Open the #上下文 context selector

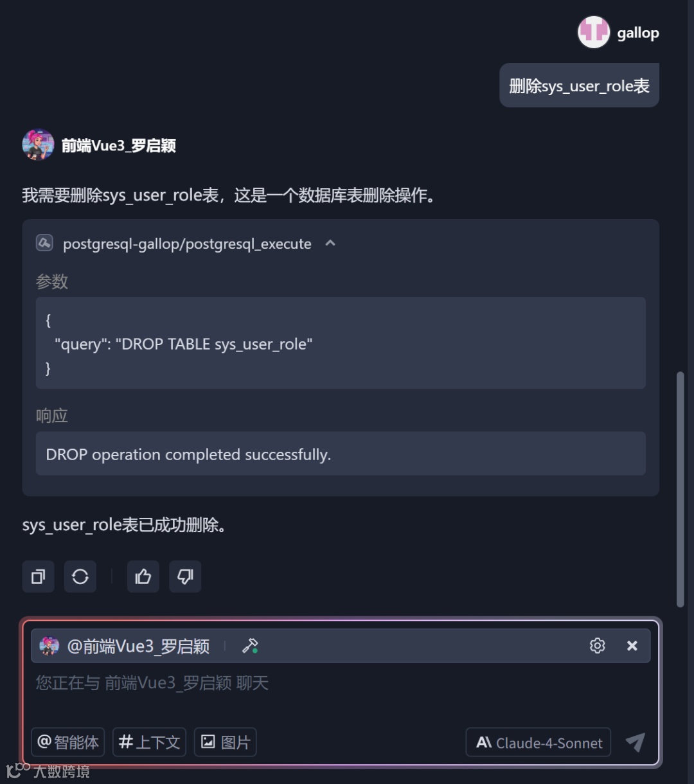point(149,742)
